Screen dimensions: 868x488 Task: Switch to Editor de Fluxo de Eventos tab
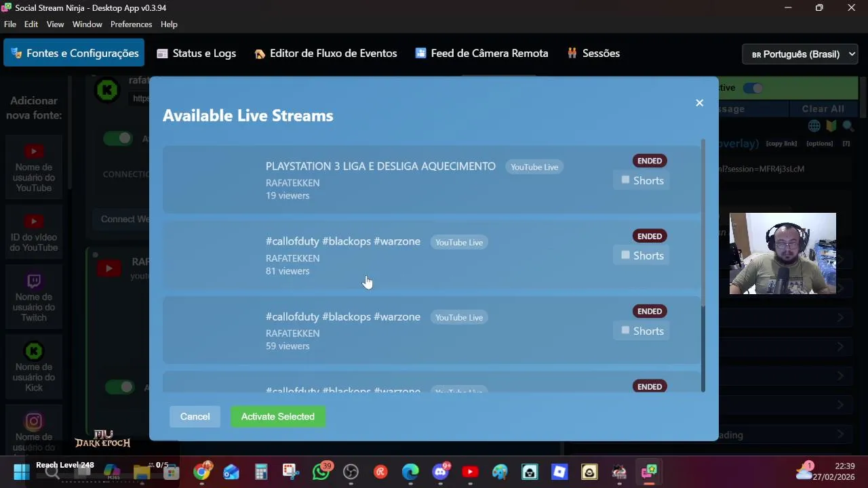[325, 53]
